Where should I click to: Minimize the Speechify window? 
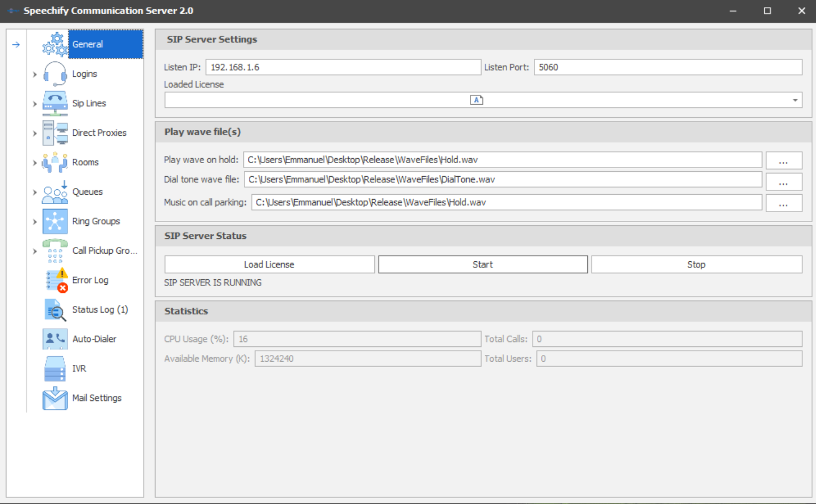[x=733, y=11]
